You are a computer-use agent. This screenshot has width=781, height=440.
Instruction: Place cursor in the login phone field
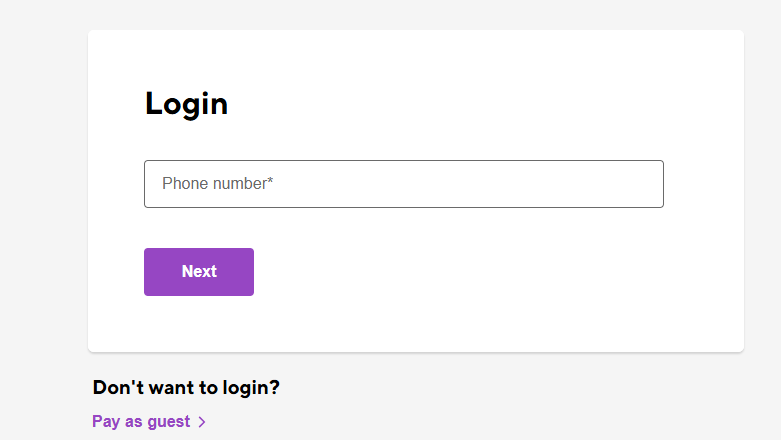(x=403, y=184)
